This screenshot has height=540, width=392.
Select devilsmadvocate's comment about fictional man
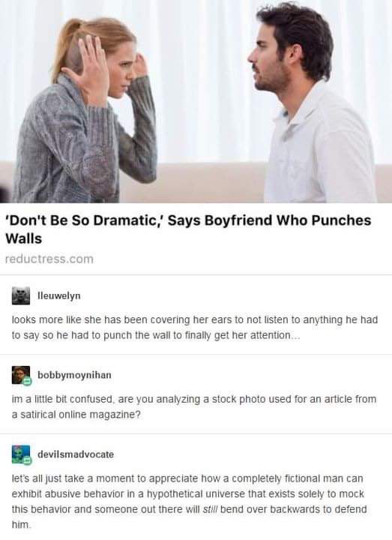pyautogui.click(x=190, y=502)
